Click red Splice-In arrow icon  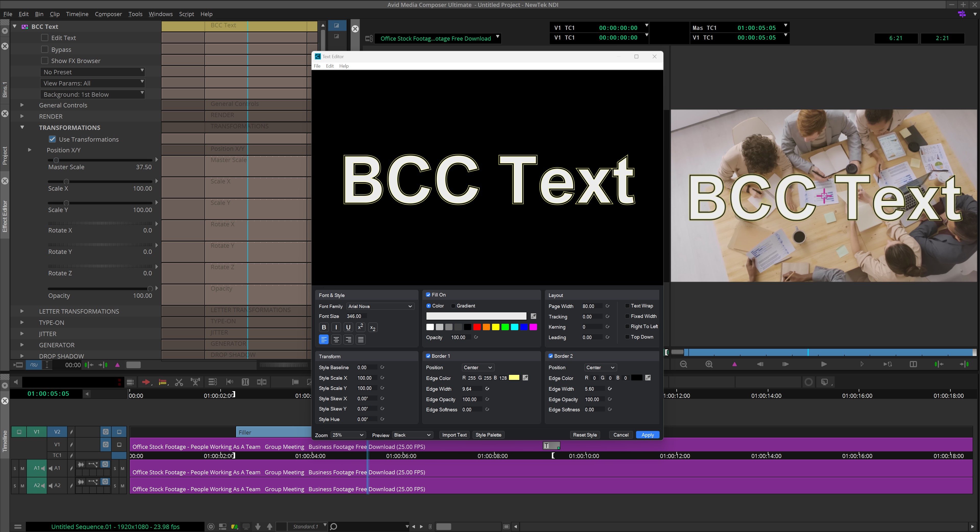pos(146,382)
